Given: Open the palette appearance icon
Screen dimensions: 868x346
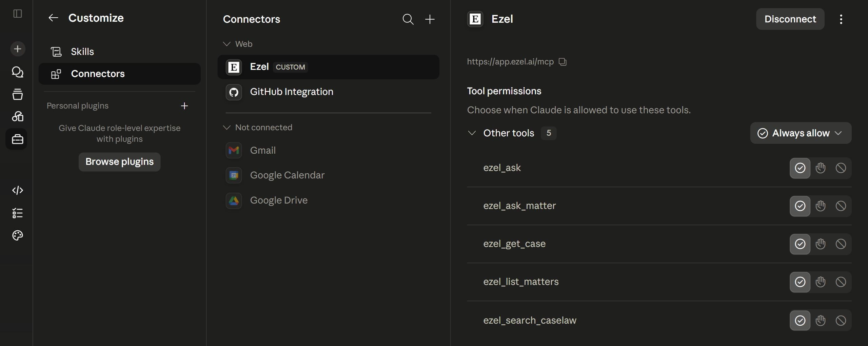Looking at the screenshot, I should tap(18, 235).
